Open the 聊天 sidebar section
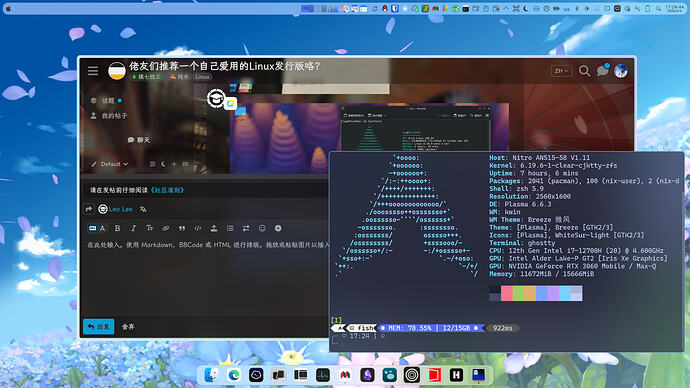Screen dimensions: 690x388 tap(139, 140)
